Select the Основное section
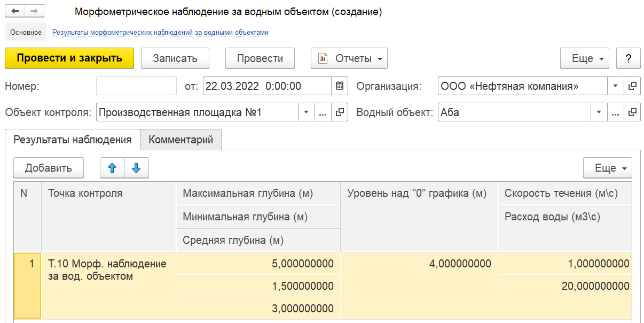644x323 pixels. (x=26, y=32)
